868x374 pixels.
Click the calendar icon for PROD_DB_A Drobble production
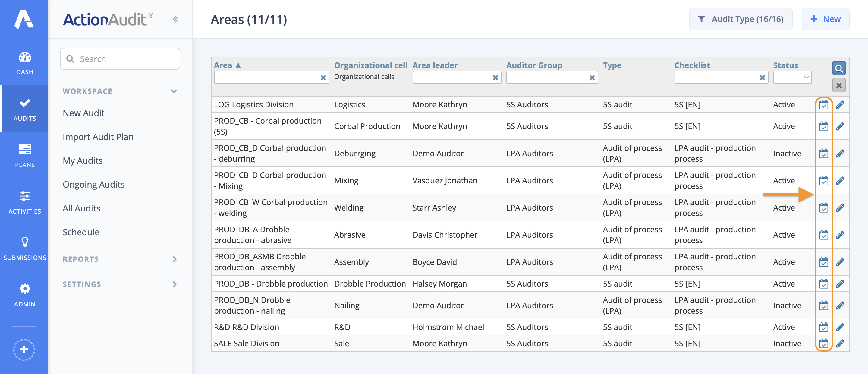823,235
